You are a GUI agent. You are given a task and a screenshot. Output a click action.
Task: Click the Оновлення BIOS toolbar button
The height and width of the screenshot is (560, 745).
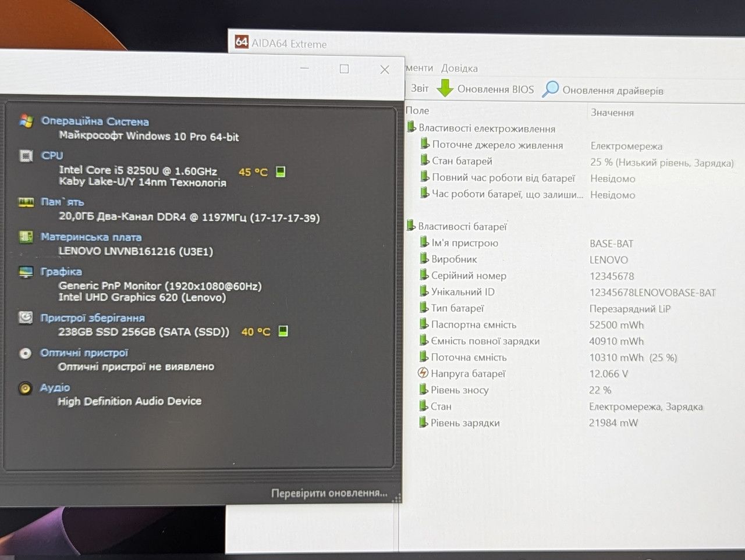pos(485,89)
